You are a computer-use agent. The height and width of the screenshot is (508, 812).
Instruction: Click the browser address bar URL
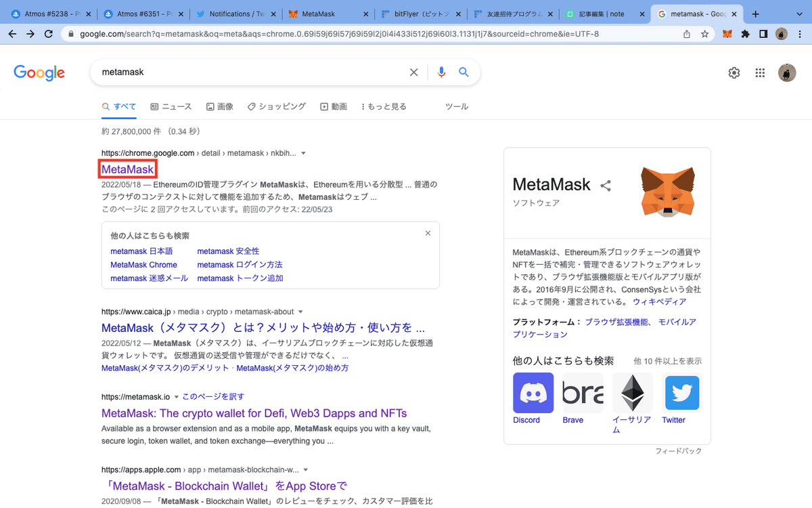(x=338, y=34)
